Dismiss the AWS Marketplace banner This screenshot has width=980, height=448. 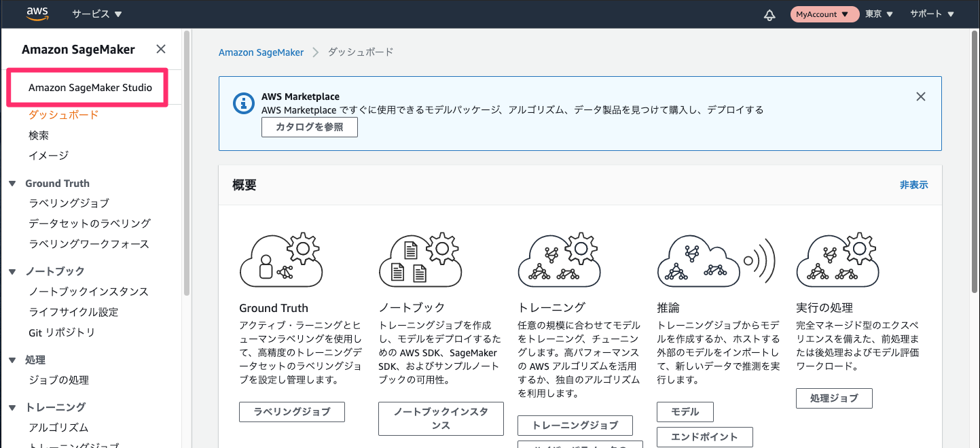[x=921, y=97]
